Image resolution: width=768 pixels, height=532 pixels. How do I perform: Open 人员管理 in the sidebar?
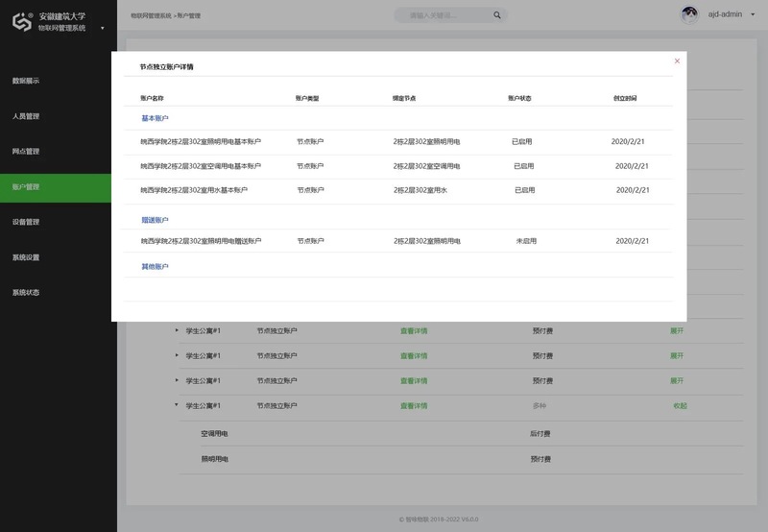[x=26, y=116]
